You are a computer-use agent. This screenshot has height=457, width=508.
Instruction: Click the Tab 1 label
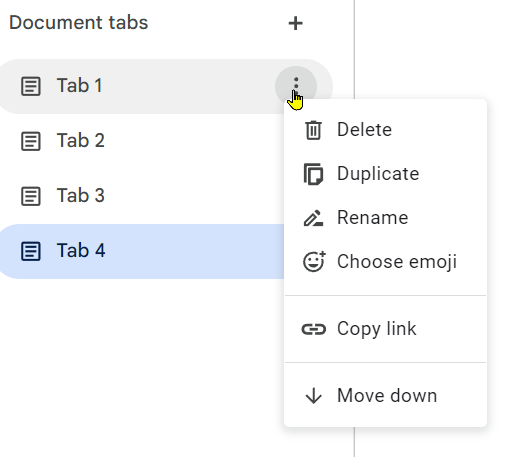(79, 86)
